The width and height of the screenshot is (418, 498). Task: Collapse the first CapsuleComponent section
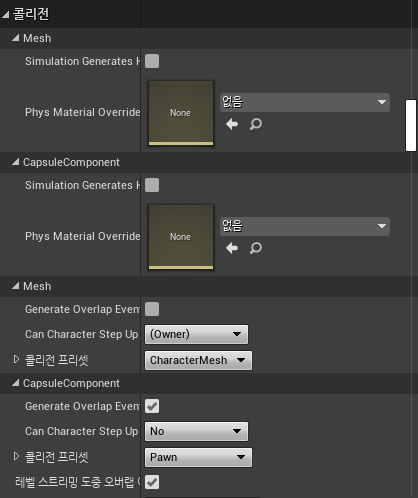pyautogui.click(x=16, y=162)
